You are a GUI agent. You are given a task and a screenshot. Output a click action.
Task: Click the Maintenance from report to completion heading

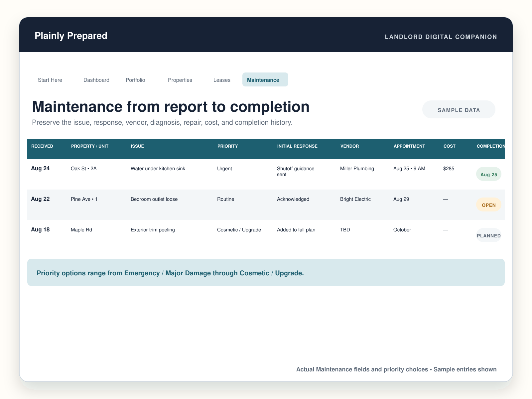(x=171, y=107)
